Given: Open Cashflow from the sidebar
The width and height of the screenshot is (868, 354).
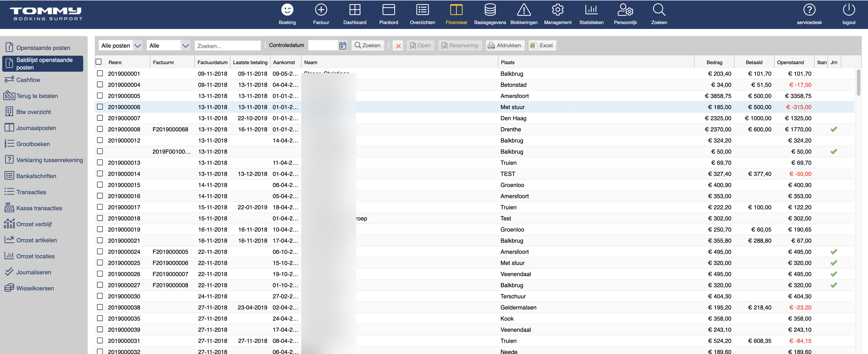Looking at the screenshot, I should coord(28,80).
